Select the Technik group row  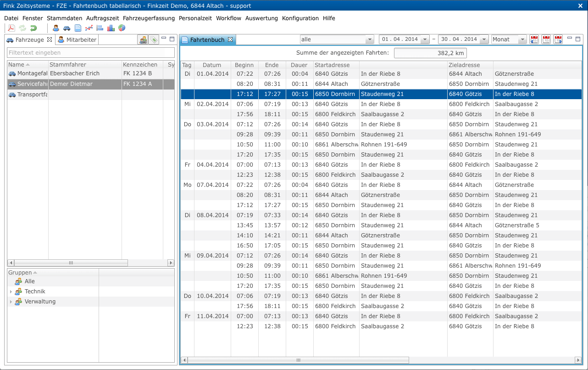coord(91,292)
